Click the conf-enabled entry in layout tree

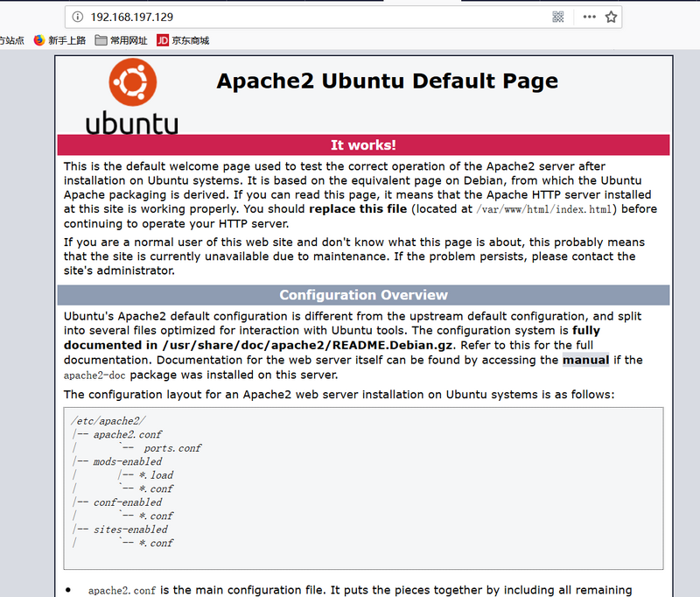pyautogui.click(x=128, y=502)
